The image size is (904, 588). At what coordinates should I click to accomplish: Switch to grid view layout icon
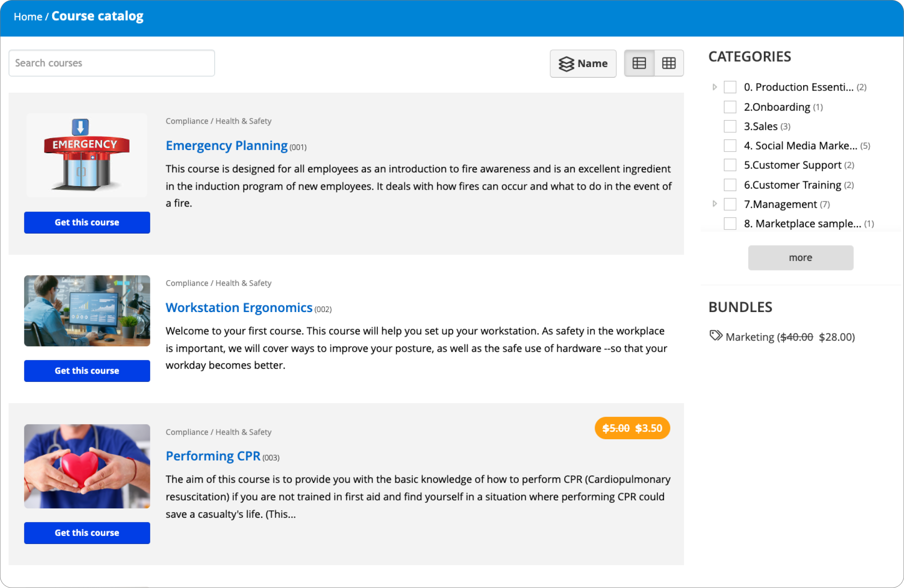(669, 63)
